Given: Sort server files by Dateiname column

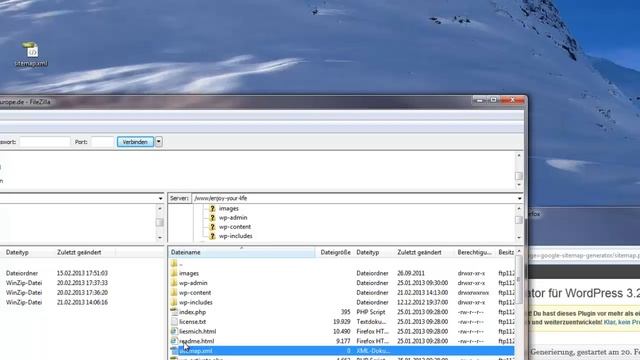Looking at the screenshot, I should point(242,252).
